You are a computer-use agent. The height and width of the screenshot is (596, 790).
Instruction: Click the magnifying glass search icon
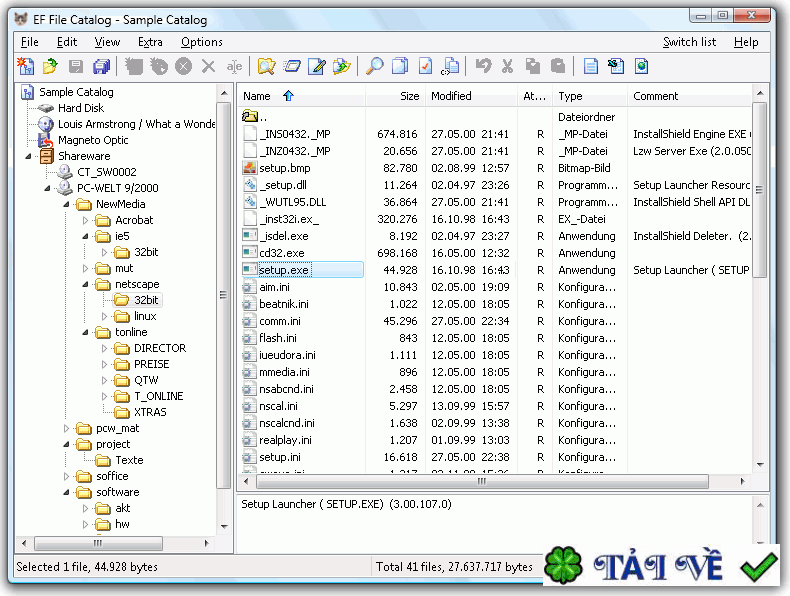[x=374, y=67]
